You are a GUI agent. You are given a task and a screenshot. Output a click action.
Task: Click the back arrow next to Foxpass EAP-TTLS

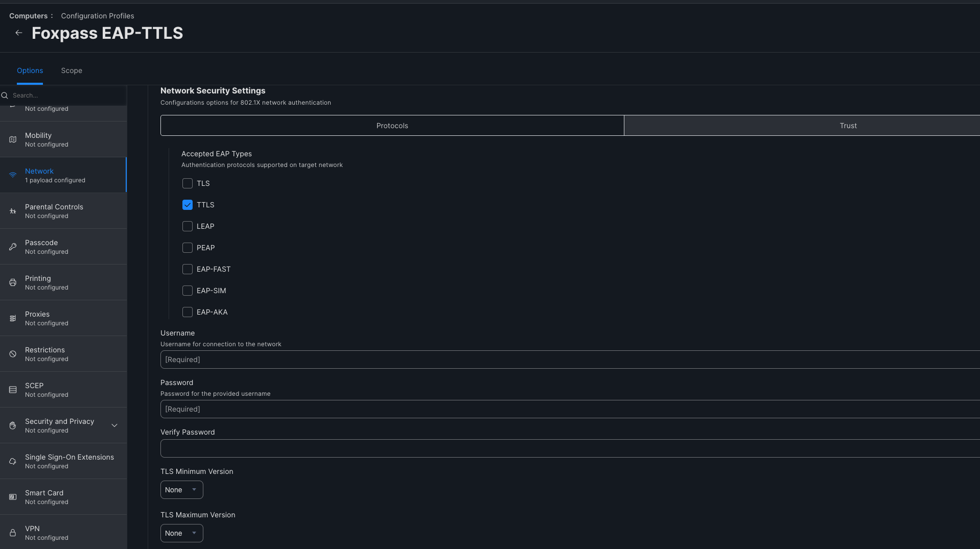tap(19, 33)
